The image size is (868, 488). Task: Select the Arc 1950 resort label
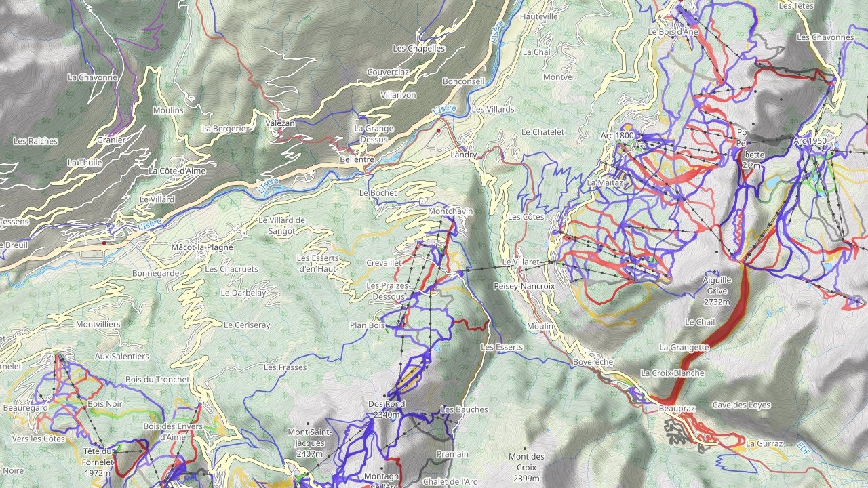coord(810,141)
